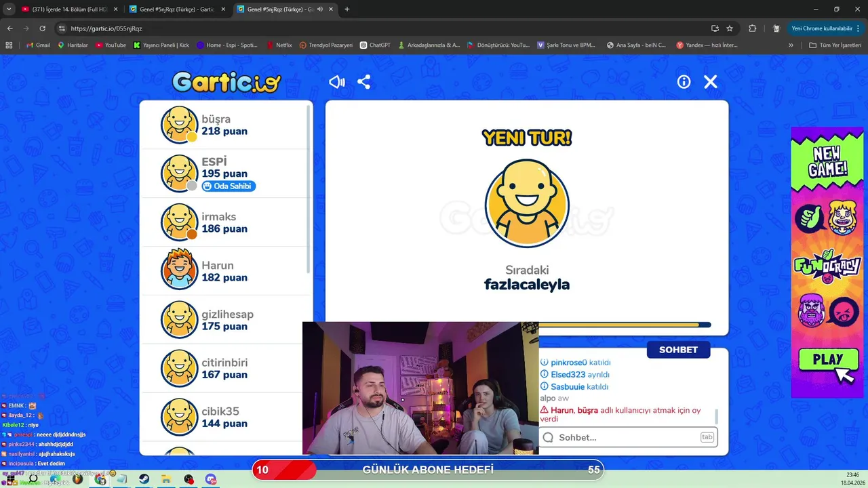Click the round timer progress bar
This screenshot has height=488, width=868.
(624, 325)
